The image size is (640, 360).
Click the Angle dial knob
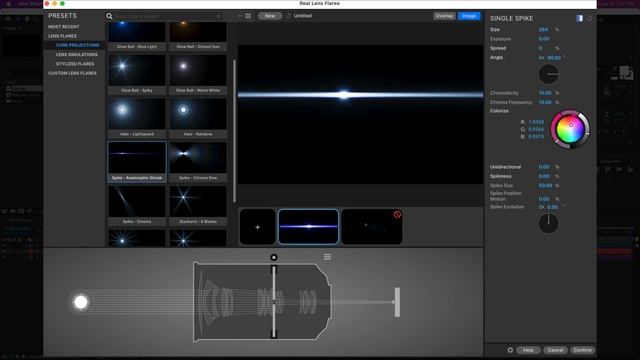pyautogui.click(x=549, y=74)
